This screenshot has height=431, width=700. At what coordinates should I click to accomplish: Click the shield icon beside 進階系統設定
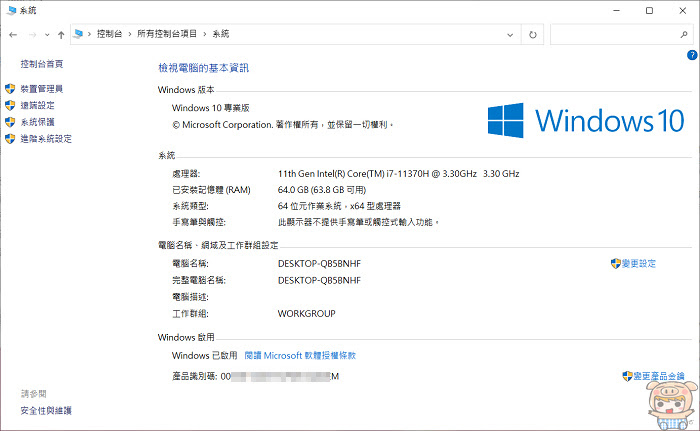(10, 138)
